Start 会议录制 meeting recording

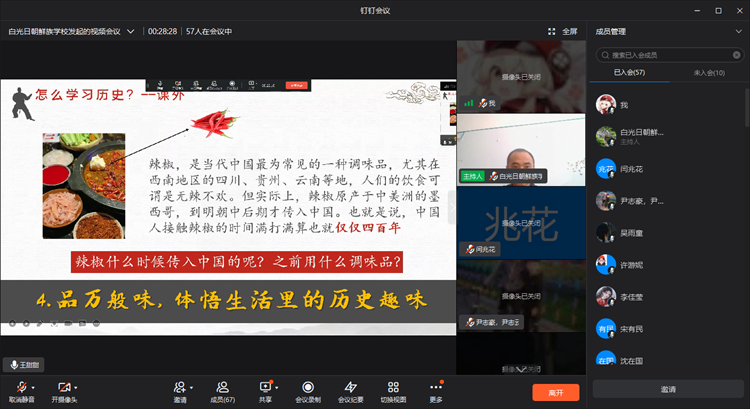pos(308,386)
